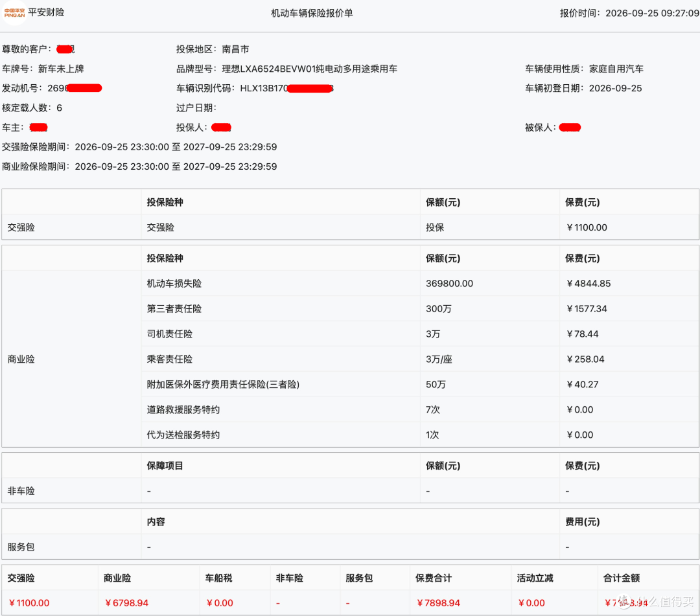Click the 第三者责任险 row name
Screen dimensions: 700x616
[174, 309]
